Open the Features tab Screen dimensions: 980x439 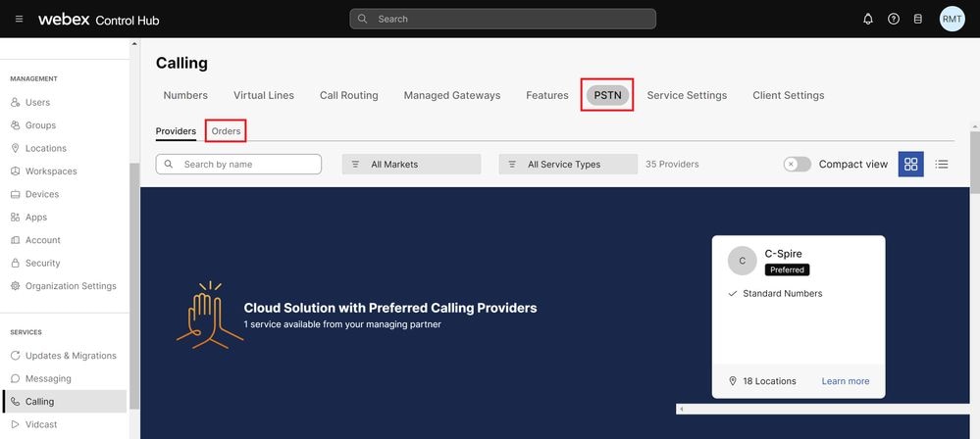pos(547,96)
